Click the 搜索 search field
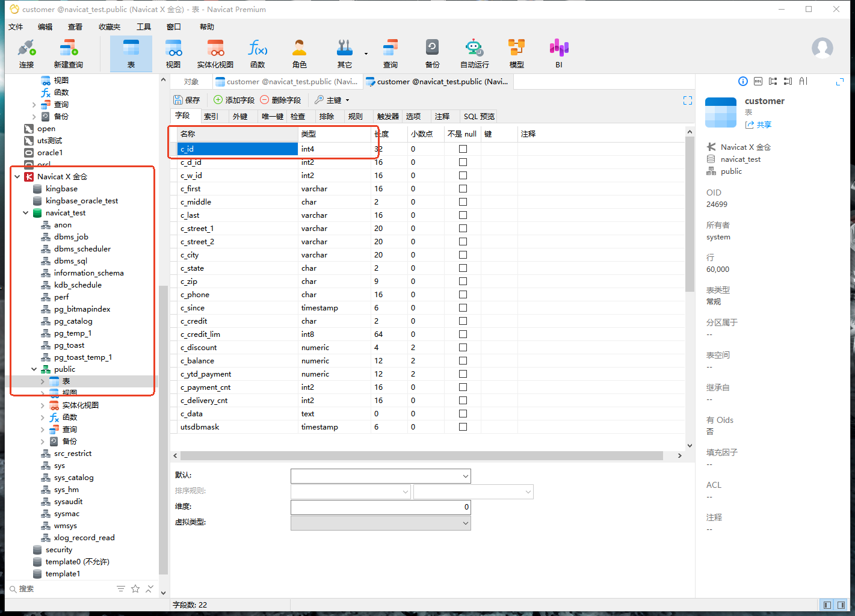 click(x=60, y=589)
